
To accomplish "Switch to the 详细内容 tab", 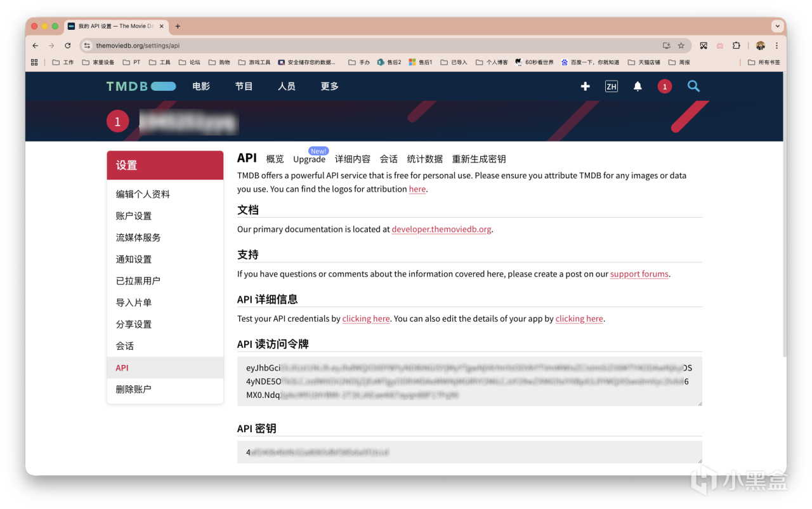I will (353, 159).
